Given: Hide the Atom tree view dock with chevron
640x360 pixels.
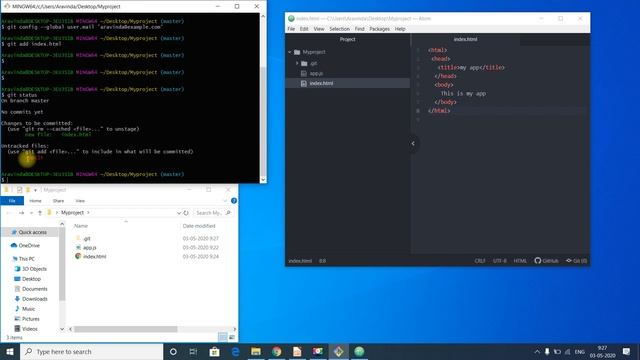Looking at the screenshot, I should tap(413, 143).
